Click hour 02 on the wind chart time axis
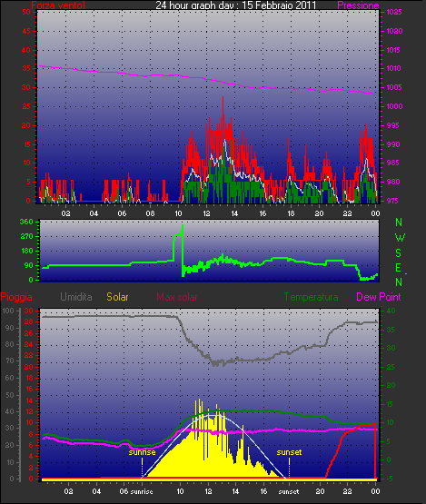The height and width of the screenshot is (504, 426). coord(66,213)
